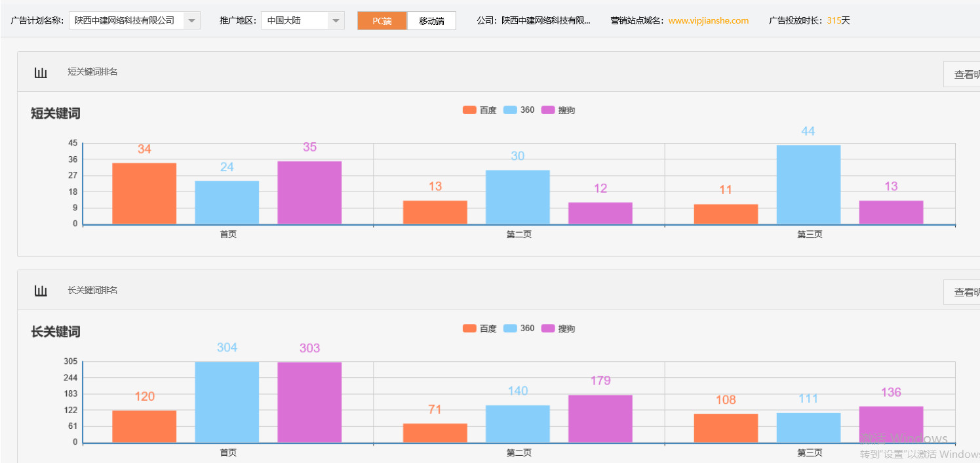The width and height of the screenshot is (980, 463).
Task: Expand company name dropdown showing 陕西中建网络科技有限公司
Action: point(191,20)
